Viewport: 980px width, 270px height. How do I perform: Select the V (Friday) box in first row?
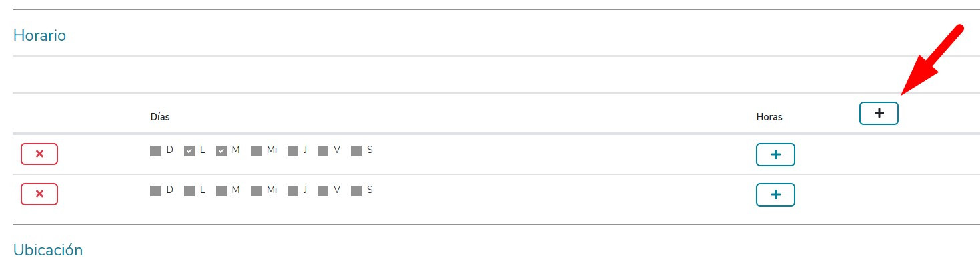point(323,151)
